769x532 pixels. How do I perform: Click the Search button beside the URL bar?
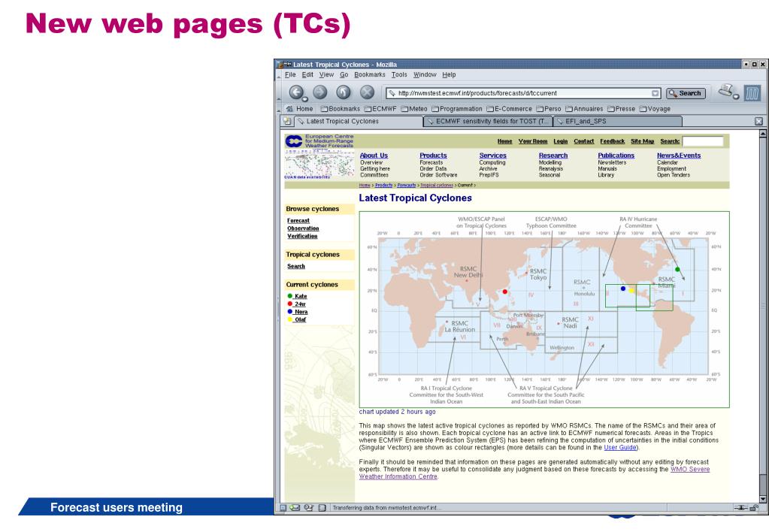tap(685, 93)
